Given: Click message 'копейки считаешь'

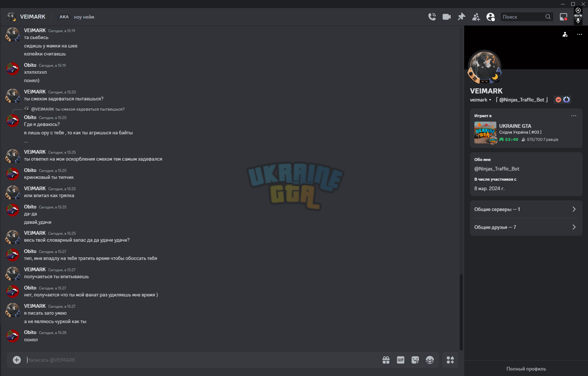Looking at the screenshot, I should (x=45, y=54).
